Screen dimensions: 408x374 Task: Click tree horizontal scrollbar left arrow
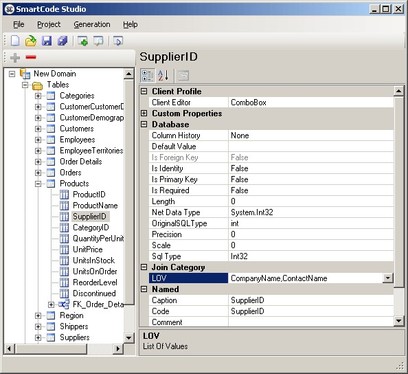(x=9, y=349)
